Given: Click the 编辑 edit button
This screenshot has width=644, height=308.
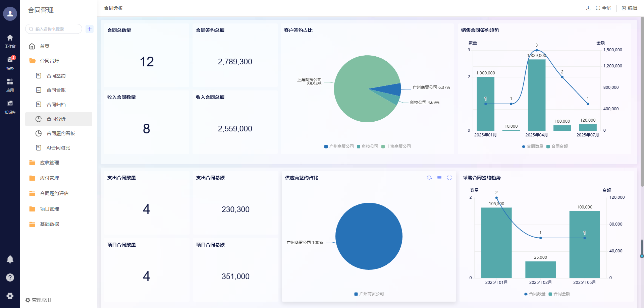Looking at the screenshot, I should coord(630,8).
